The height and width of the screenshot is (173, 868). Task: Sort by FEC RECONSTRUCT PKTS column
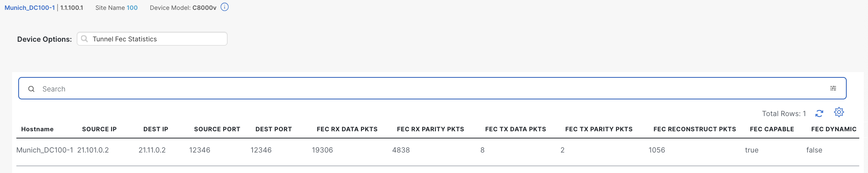[695, 129]
